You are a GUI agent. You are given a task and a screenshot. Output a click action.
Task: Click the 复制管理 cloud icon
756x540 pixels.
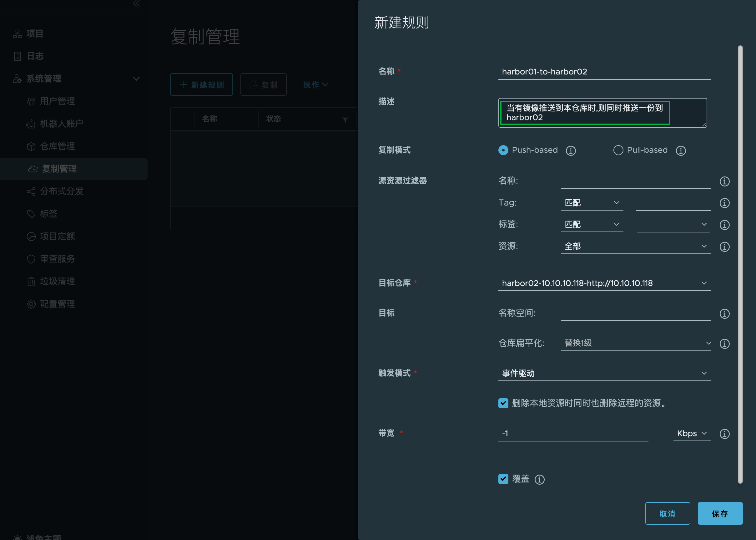[x=33, y=169]
